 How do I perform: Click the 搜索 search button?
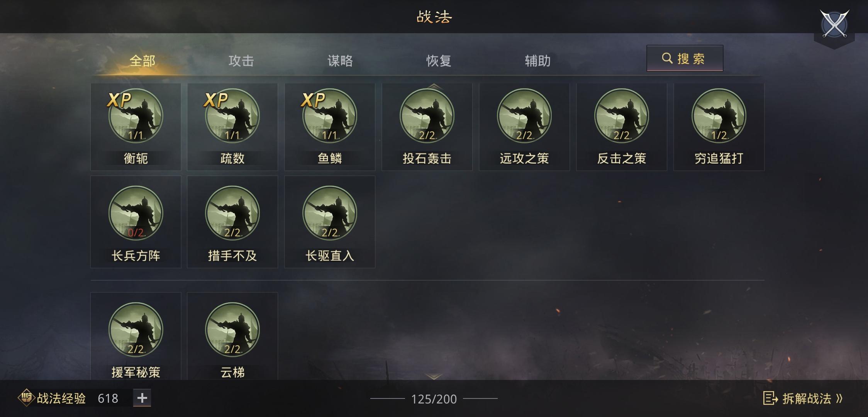pos(685,58)
